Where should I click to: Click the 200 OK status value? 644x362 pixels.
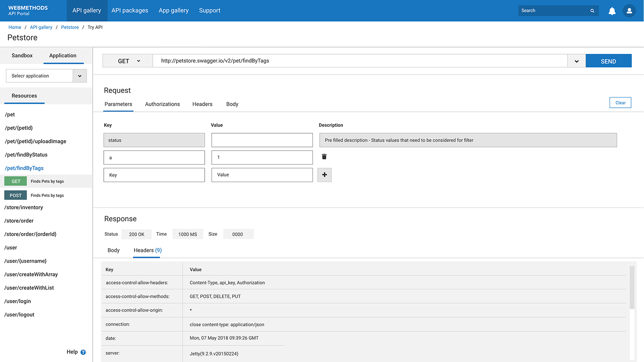click(136, 234)
